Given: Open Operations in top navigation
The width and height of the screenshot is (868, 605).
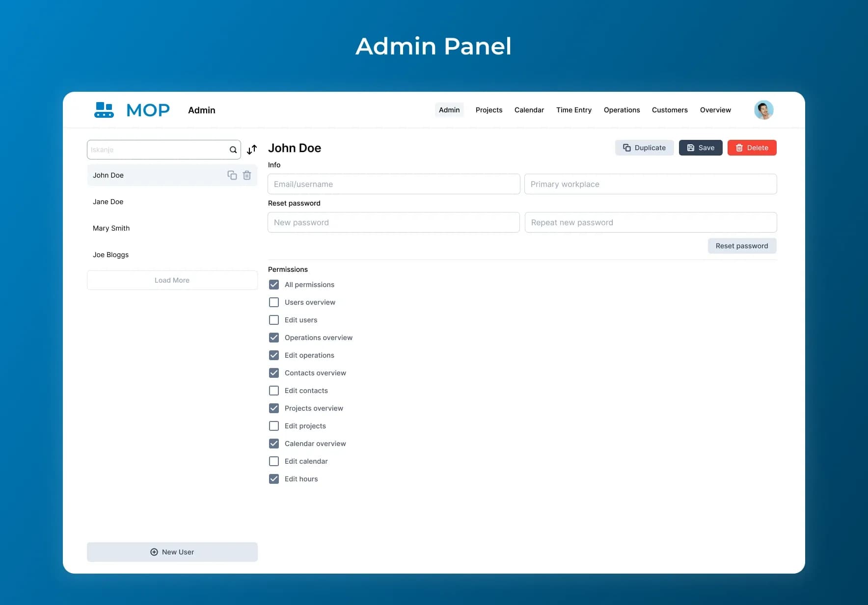Looking at the screenshot, I should [622, 110].
